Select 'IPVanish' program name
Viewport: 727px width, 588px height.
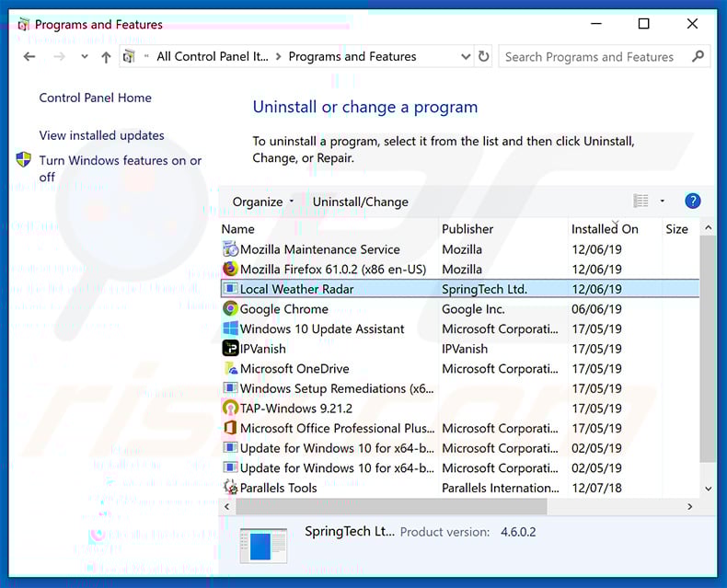click(262, 349)
